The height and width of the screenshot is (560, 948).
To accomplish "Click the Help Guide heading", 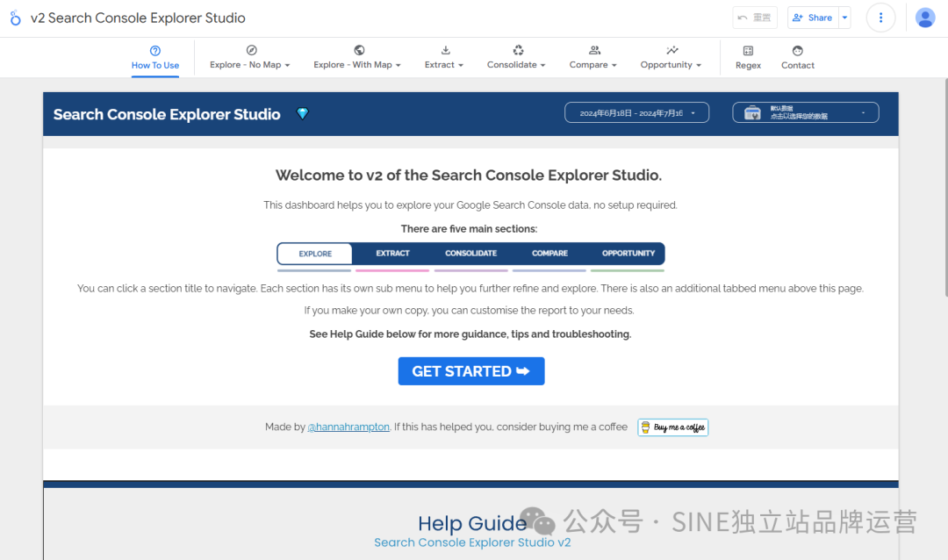I will [472, 523].
